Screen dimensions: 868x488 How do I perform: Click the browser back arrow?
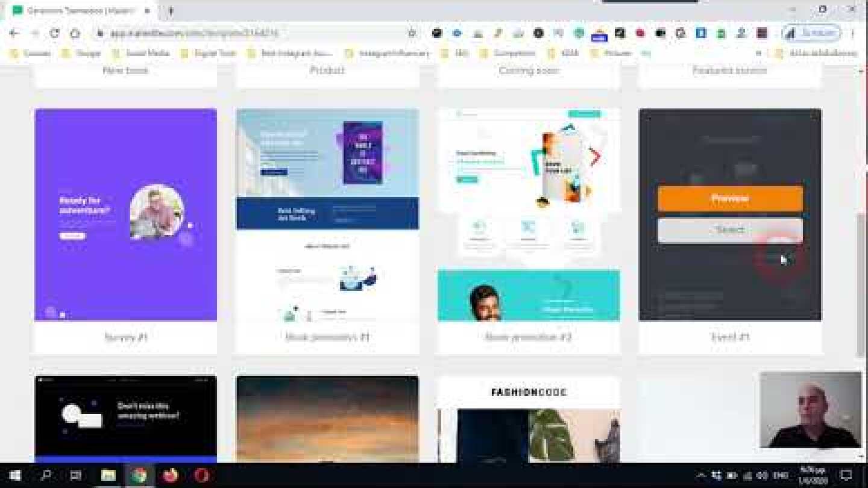point(14,33)
